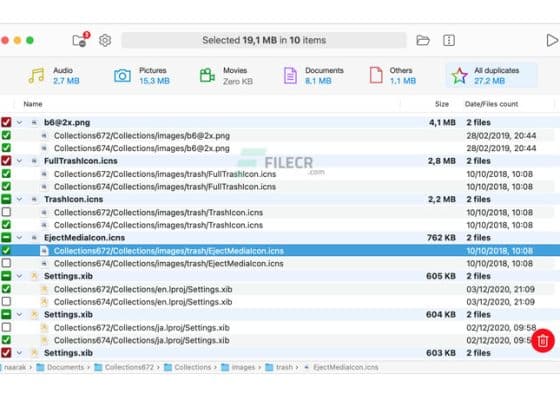The image size is (560, 420).
Task: Click the music note Audio icon
Action: click(x=36, y=76)
